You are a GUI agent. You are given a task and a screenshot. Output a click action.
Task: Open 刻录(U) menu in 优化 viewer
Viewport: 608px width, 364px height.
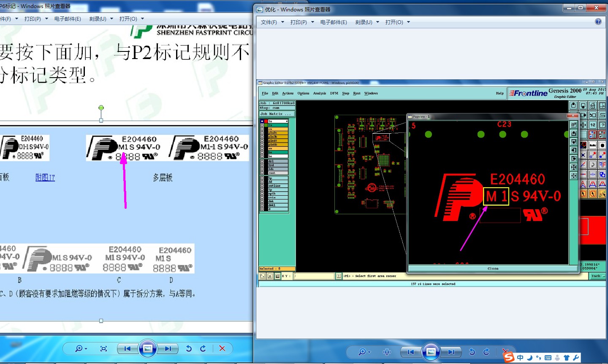[x=367, y=22]
